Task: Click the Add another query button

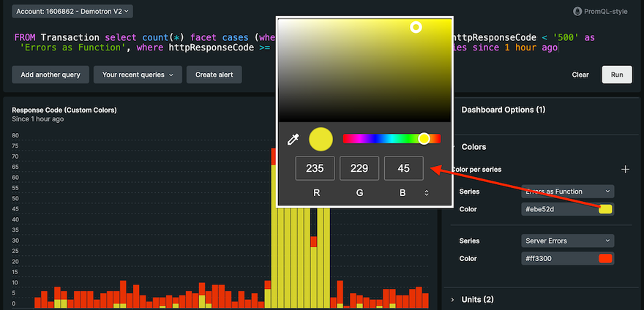Action: [50, 75]
